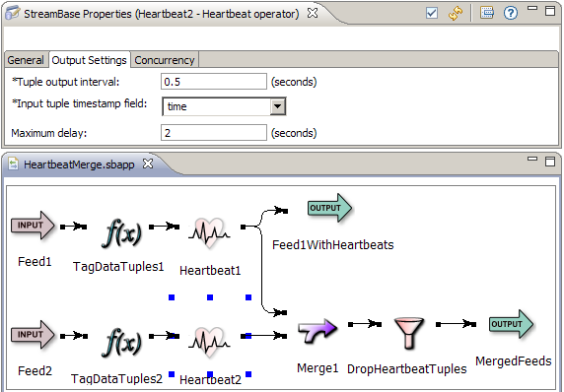564x392 pixels.
Task: Click the TagDataTuples1 map operator icon
Action: point(121,233)
